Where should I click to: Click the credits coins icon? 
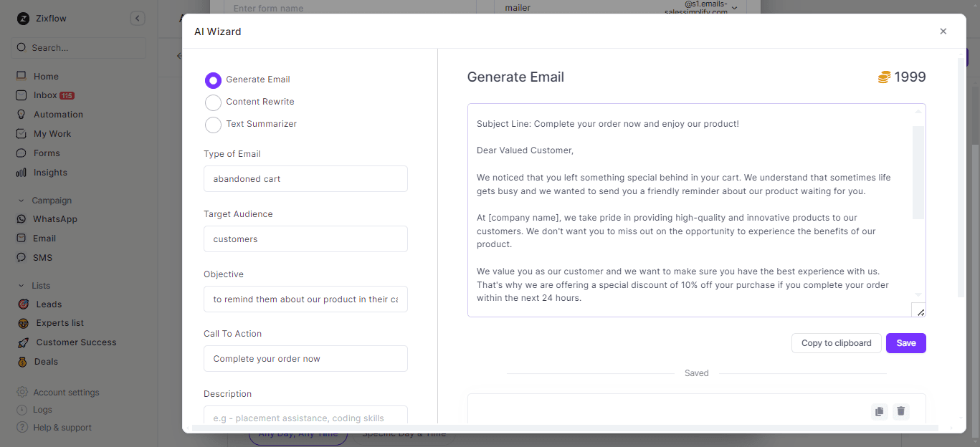point(884,77)
